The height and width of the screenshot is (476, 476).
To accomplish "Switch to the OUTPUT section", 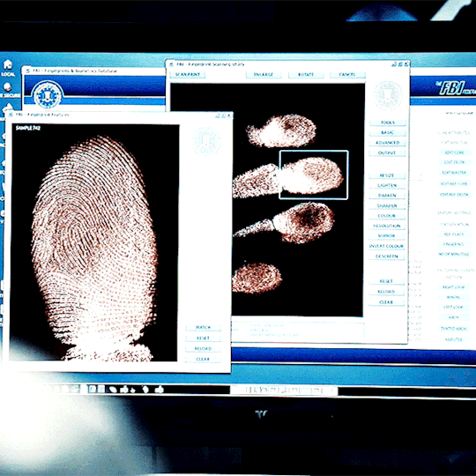I will tap(387, 153).
